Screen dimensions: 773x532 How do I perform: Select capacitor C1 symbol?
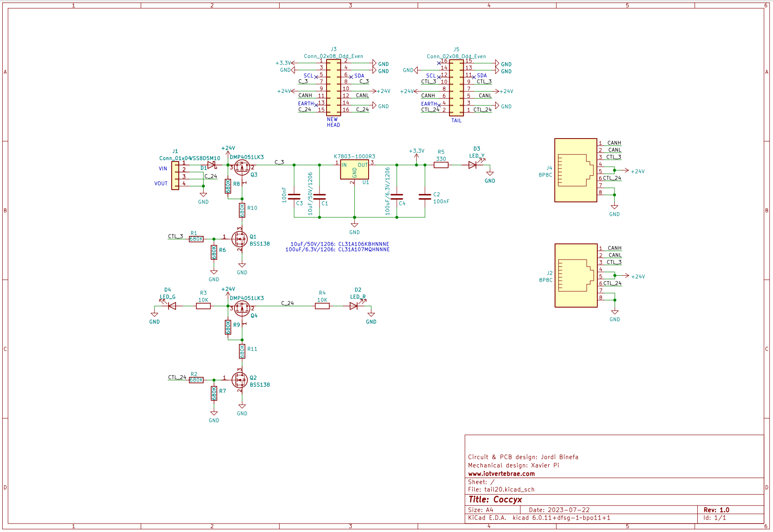click(x=319, y=196)
